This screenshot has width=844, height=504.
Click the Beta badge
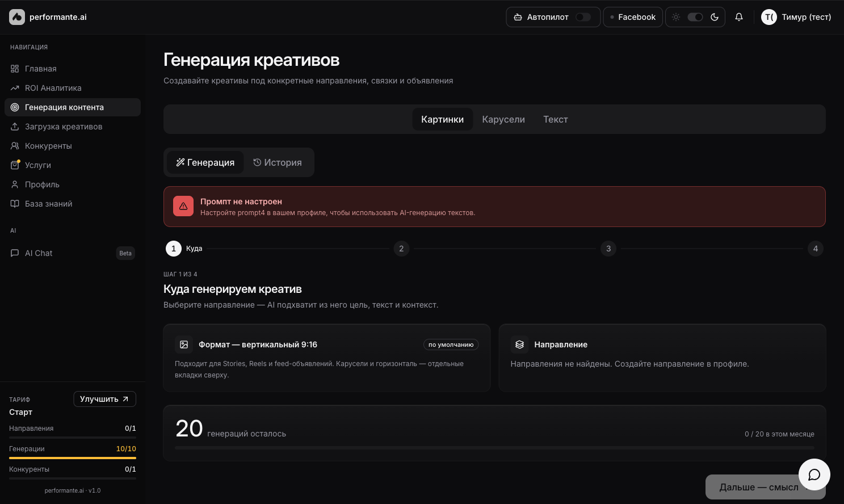(x=125, y=253)
